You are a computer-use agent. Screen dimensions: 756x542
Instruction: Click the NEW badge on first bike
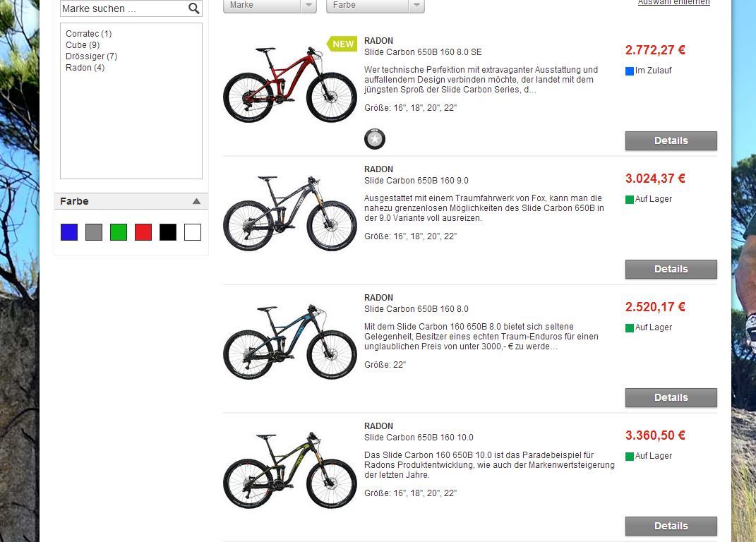(x=343, y=44)
